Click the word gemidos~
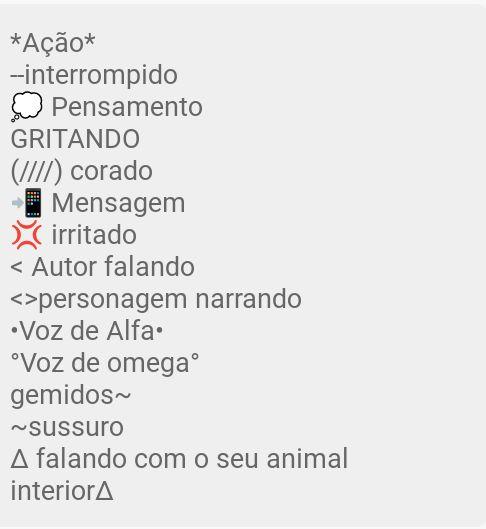This screenshot has height=529, width=486. [x=70, y=395]
